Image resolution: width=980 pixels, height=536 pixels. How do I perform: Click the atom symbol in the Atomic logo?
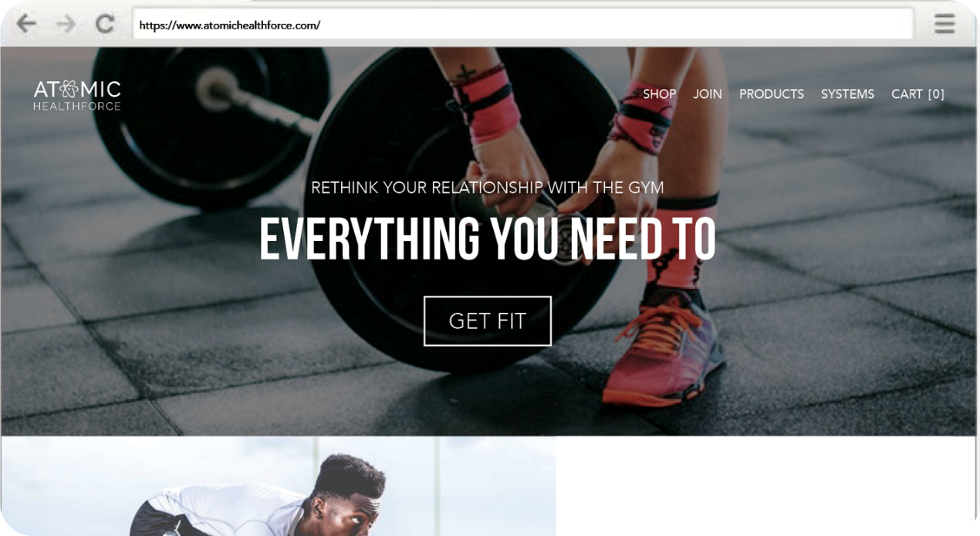(x=68, y=90)
